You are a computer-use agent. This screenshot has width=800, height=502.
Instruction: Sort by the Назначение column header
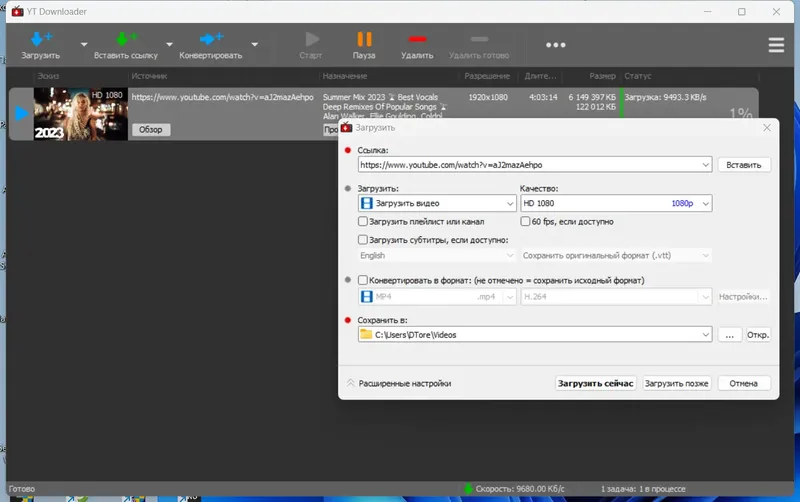click(345, 76)
